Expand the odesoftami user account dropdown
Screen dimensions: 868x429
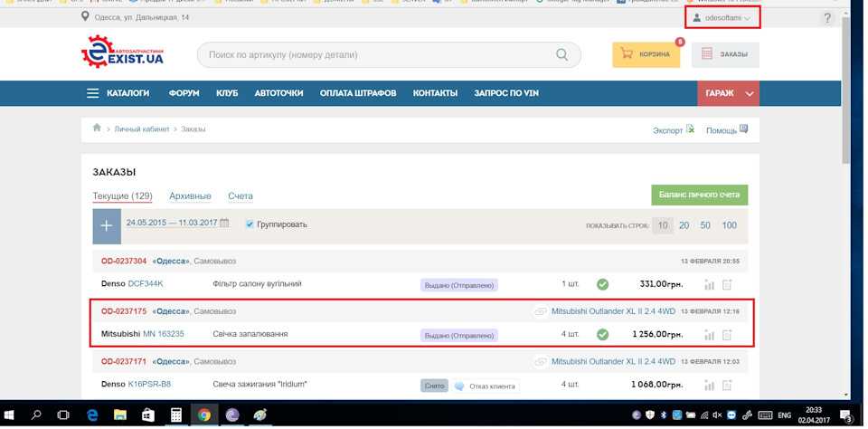click(722, 18)
